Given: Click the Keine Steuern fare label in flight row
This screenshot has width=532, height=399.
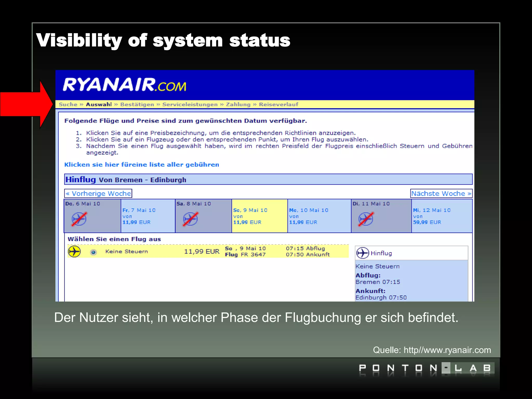Looking at the screenshot, I should pyautogui.click(x=127, y=251).
